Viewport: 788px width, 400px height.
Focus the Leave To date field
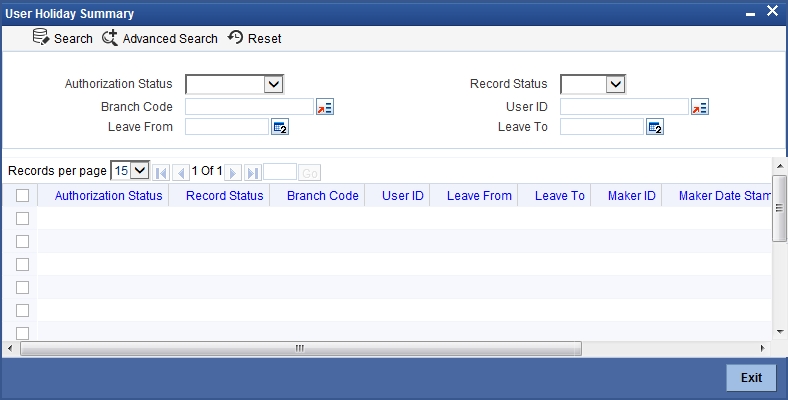click(602, 127)
